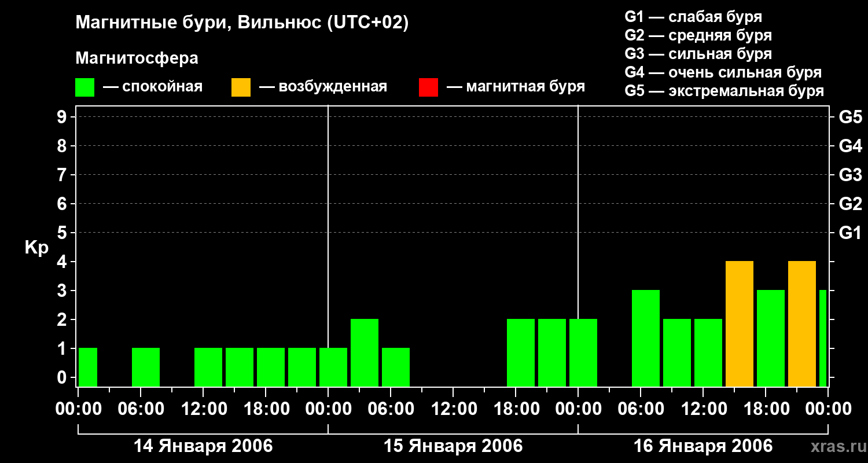The width and height of the screenshot is (868, 463).
Task: Click the '15 Января 2006' date label
Action: click(453, 446)
